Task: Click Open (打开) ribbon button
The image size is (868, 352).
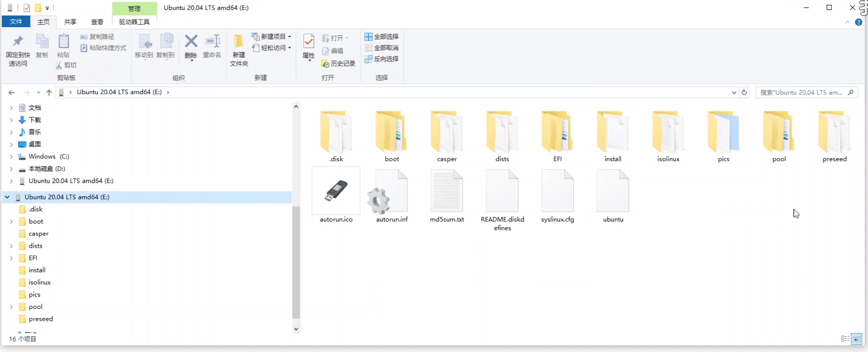Action: 335,38
